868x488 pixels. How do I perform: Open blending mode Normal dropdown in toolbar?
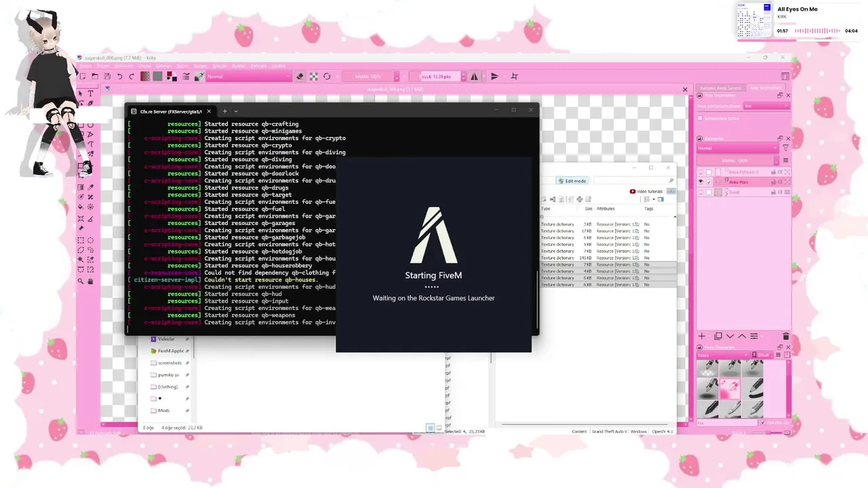(249, 76)
